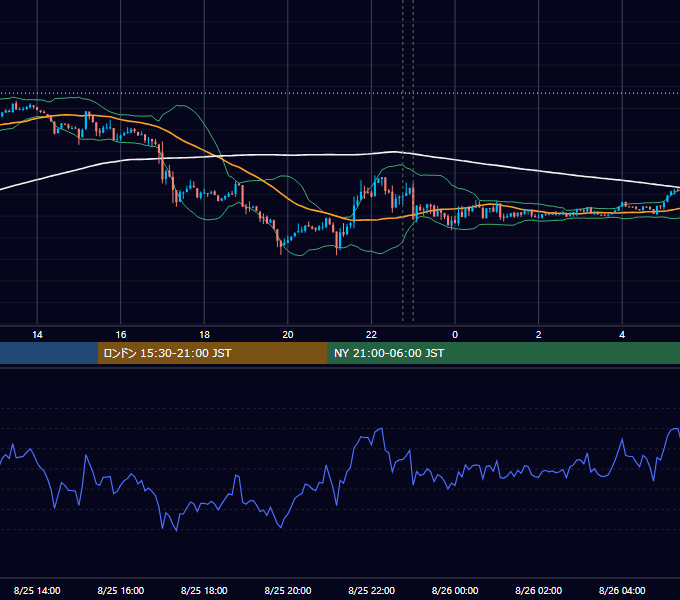
Task: Click the 8/26 00:00 time label
Action: click(x=455, y=590)
